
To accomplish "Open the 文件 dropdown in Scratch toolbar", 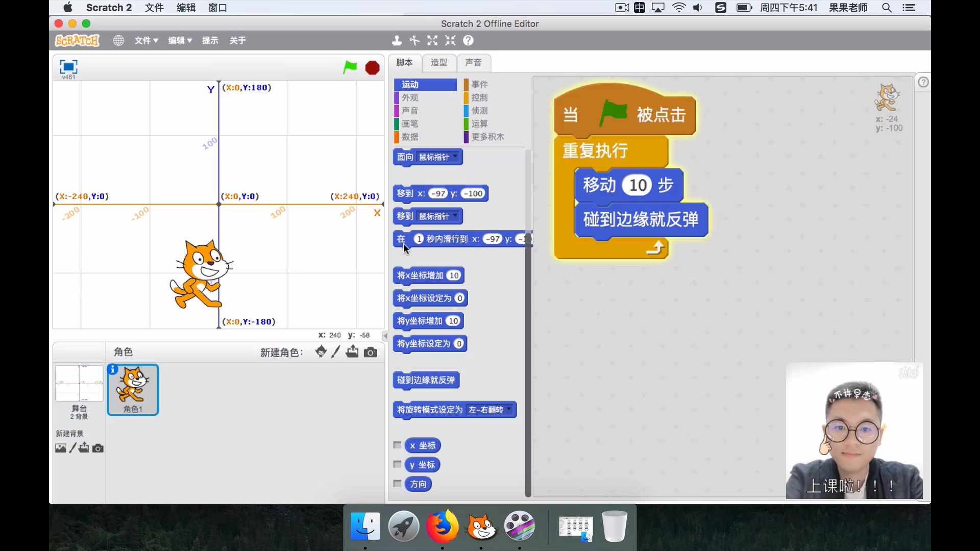I will pyautogui.click(x=146, y=40).
